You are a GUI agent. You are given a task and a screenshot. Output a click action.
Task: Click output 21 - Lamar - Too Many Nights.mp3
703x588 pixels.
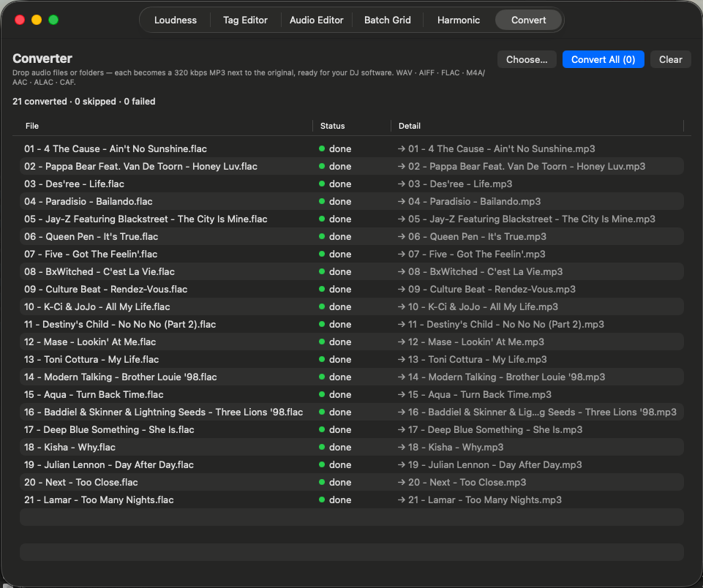(480, 500)
